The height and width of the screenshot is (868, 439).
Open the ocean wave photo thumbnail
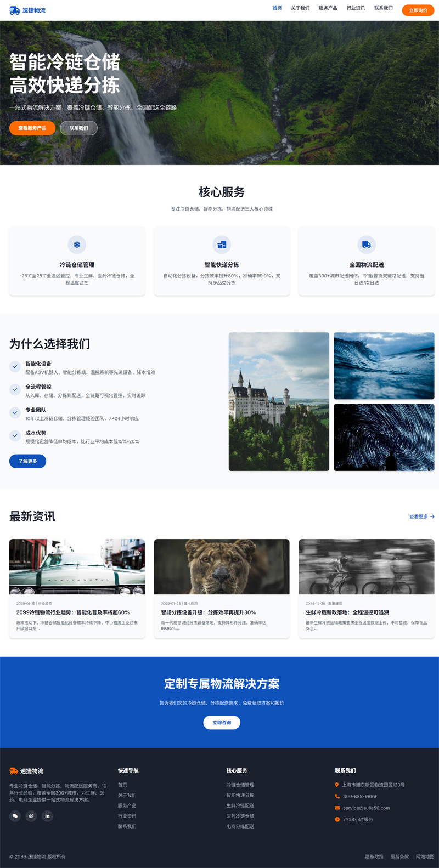pos(384,366)
